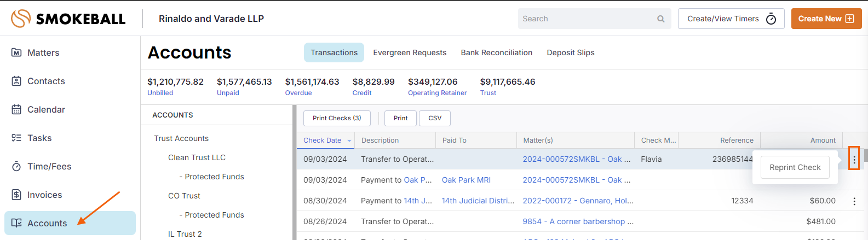Click the Paid To column header
The image size is (868, 240).
(476, 141)
